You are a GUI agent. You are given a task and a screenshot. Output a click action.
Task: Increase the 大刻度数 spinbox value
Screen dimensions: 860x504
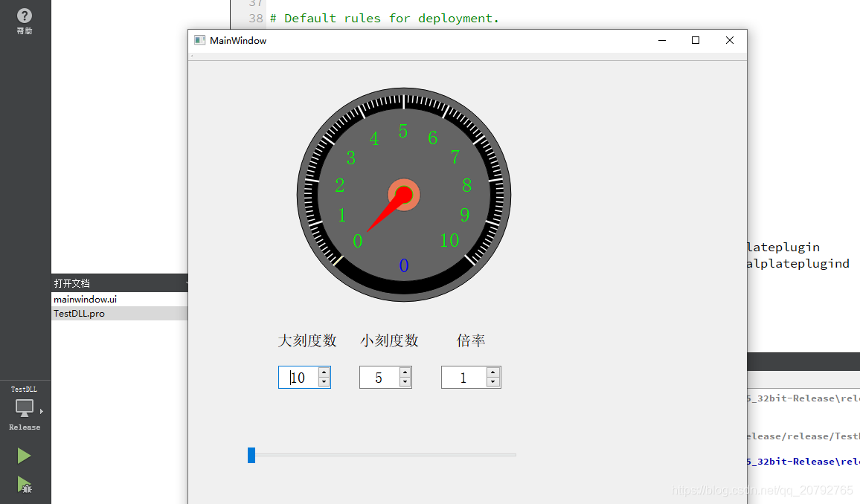pyautogui.click(x=324, y=372)
